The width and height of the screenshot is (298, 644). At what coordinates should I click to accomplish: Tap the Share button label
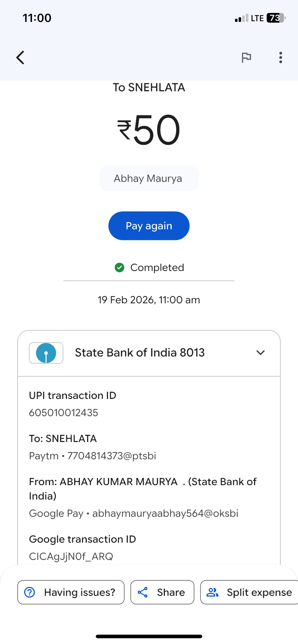171,592
